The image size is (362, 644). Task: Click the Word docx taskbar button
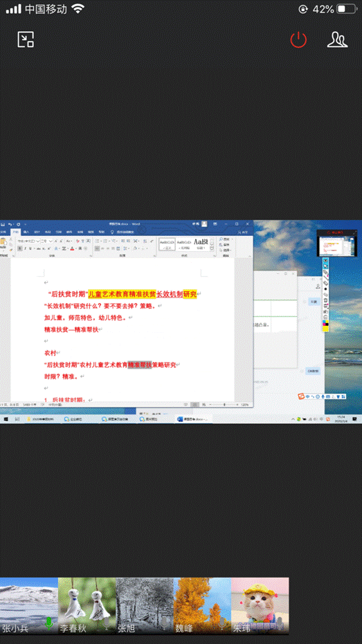pos(193,419)
